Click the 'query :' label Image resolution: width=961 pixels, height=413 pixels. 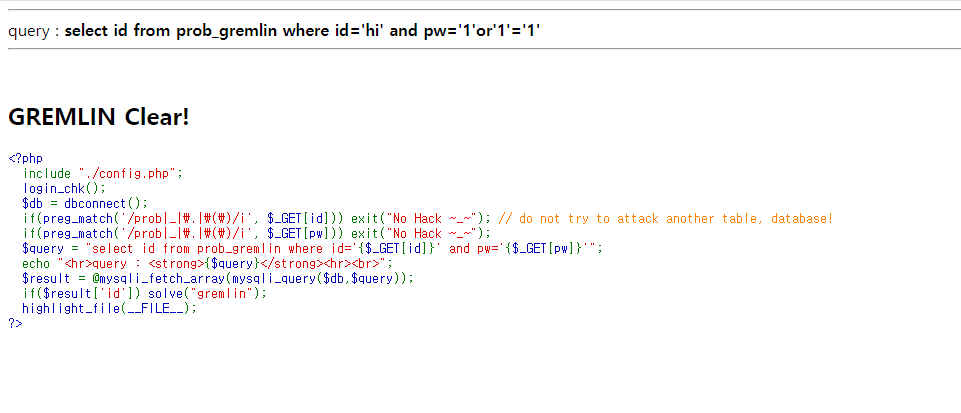(x=34, y=31)
